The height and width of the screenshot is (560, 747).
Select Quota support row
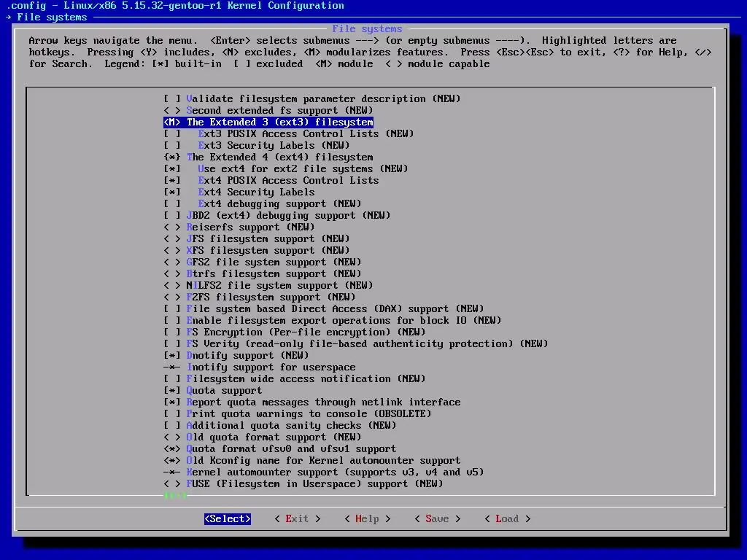click(x=213, y=391)
